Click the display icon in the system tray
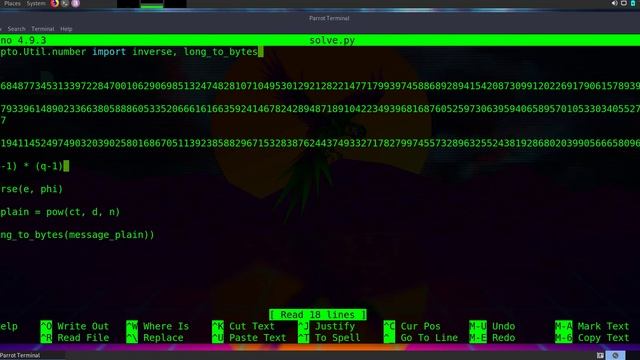640x360 pixels. pyautogui.click(x=624, y=3)
